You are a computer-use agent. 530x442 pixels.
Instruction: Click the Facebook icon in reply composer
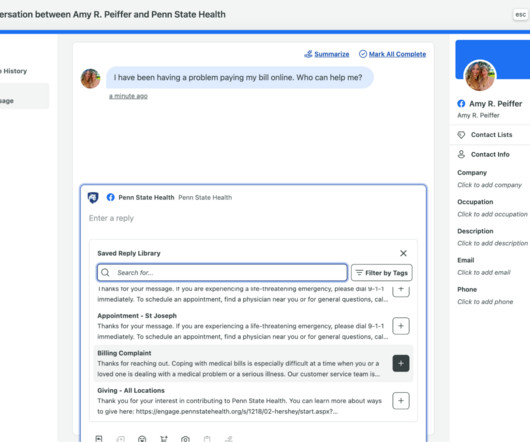click(111, 197)
